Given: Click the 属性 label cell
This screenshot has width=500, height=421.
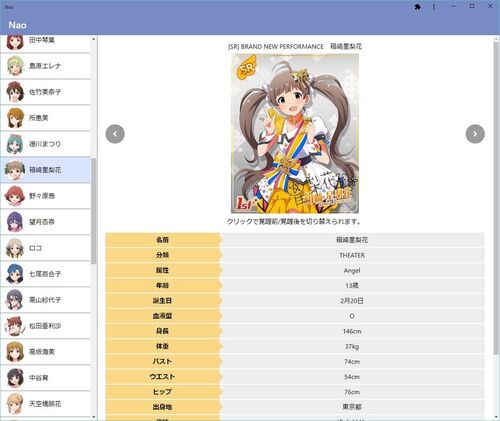Looking at the screenshot, I should 163,270.
